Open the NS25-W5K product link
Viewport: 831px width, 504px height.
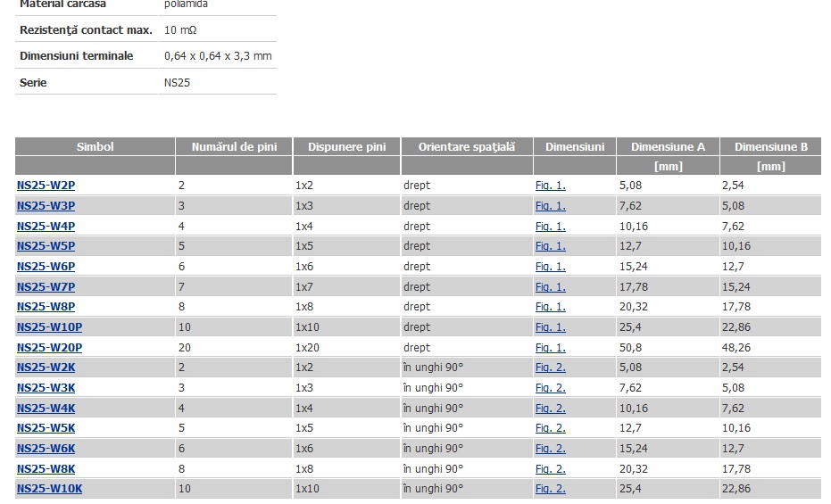pyautogui.click(x=46, y=428)
